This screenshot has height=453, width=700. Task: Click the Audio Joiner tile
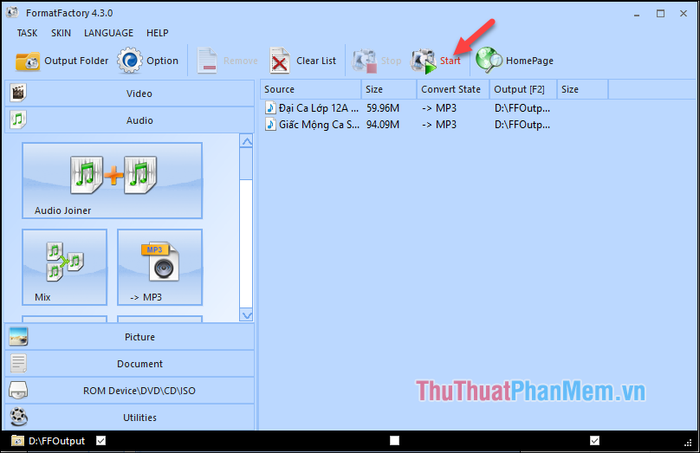(112, 181)
